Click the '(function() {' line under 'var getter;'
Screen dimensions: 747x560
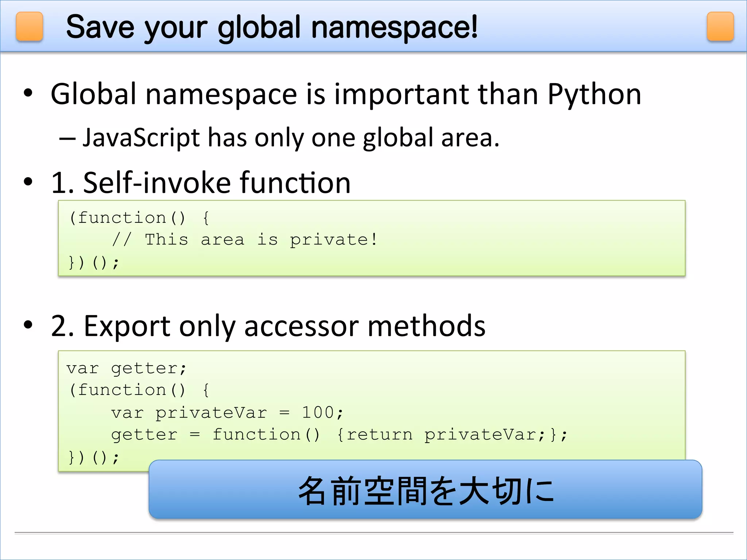(x=139, y=390)
